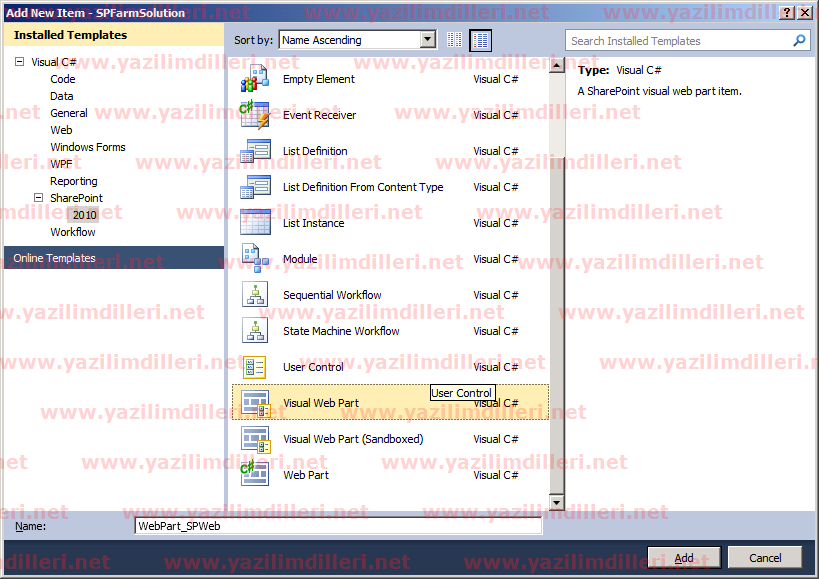The height and width of the screenshot is (579, 819).
Task: Select the User Control template name
Action: tap(313, 367)
